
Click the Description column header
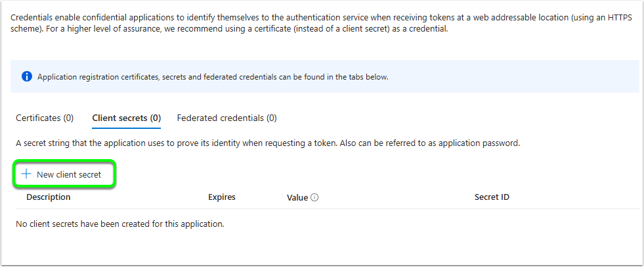click(x=49, y=197)
